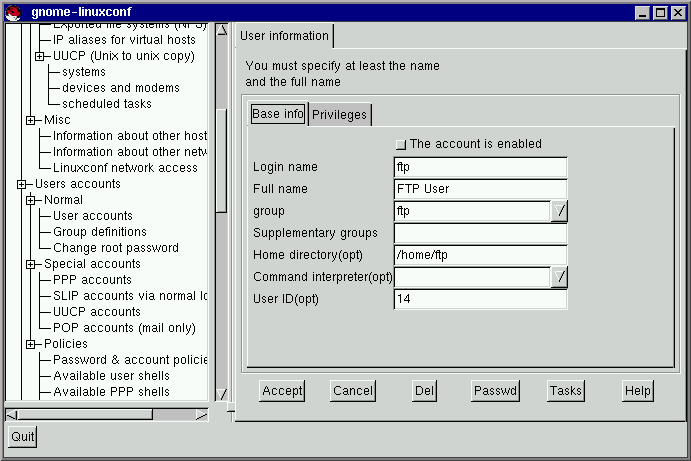Collapse the Misc tree node

click(x=30, y=120)
